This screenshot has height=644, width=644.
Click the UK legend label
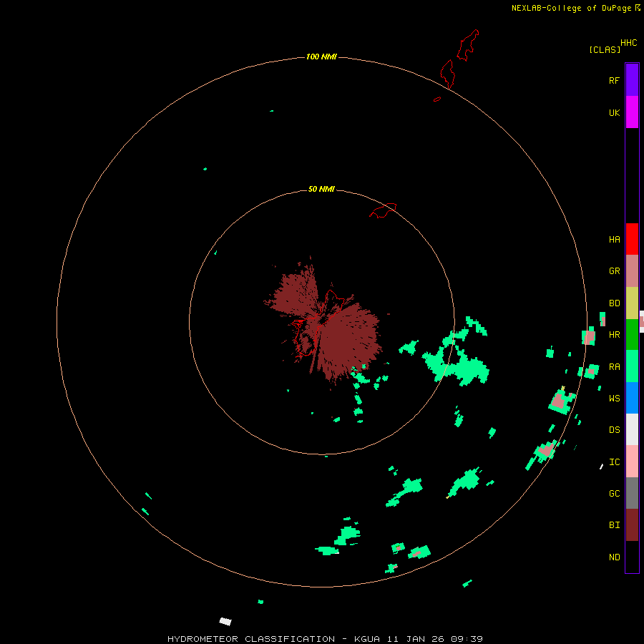(614, 113)
